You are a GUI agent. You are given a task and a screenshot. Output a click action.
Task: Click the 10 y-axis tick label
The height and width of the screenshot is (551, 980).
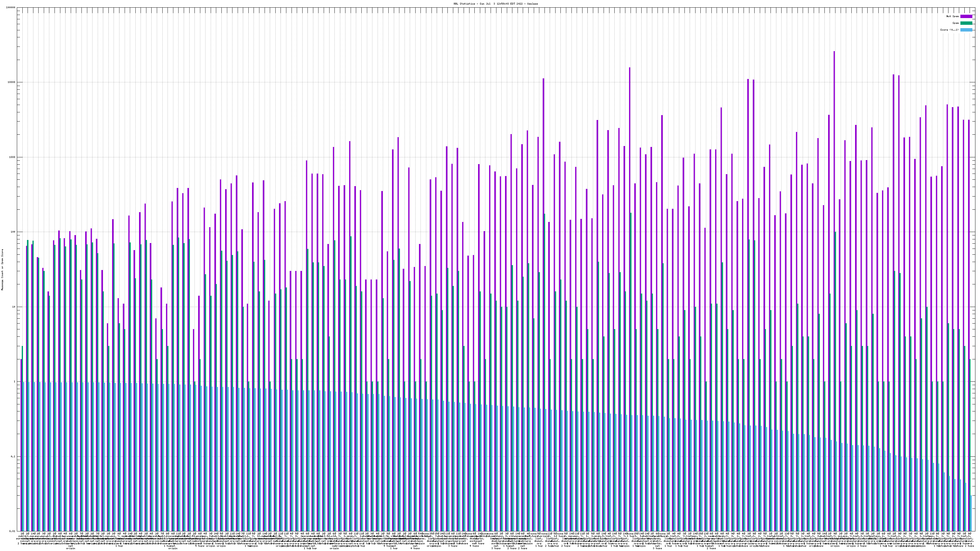14,307
